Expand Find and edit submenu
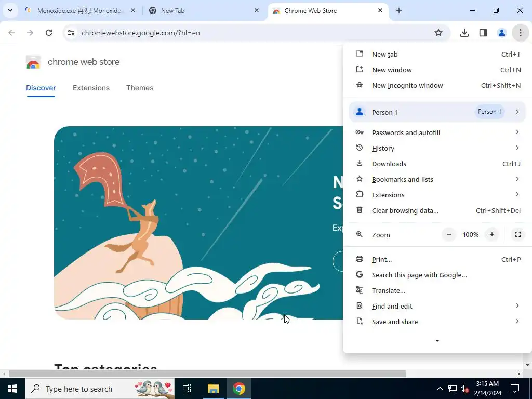Screen dimensions: 532x399 click(x=437, y=306)
